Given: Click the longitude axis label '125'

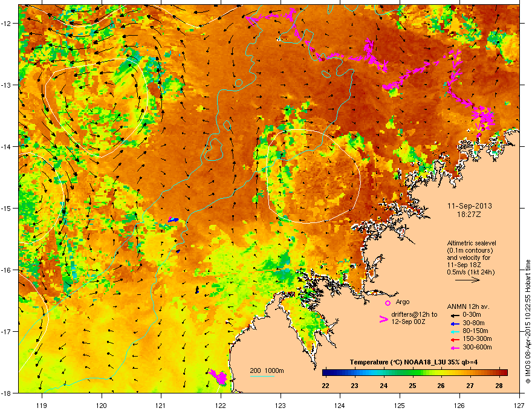Looking at the screenshot, I should point(400,405).
